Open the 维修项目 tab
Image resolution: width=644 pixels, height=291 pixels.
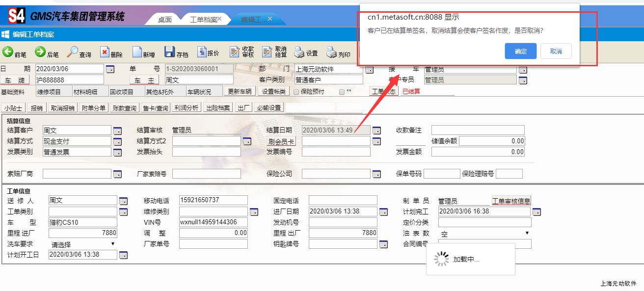tap(49, 92)
